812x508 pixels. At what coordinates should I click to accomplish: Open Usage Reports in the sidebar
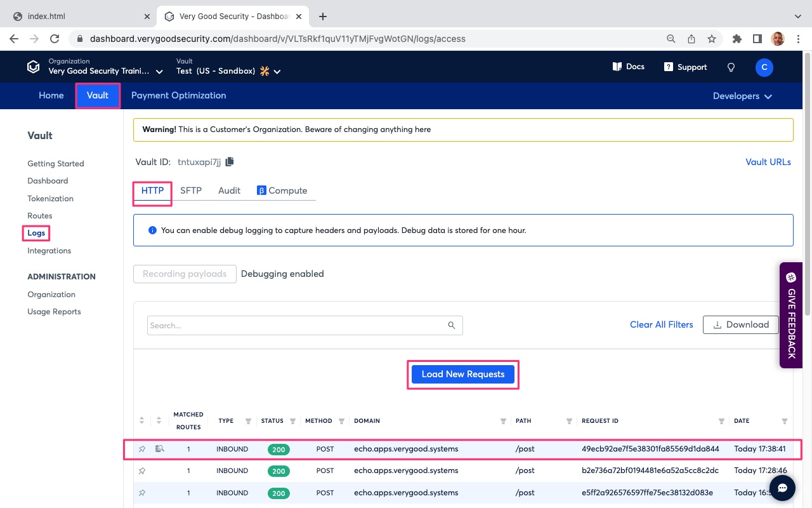[54, 311]
